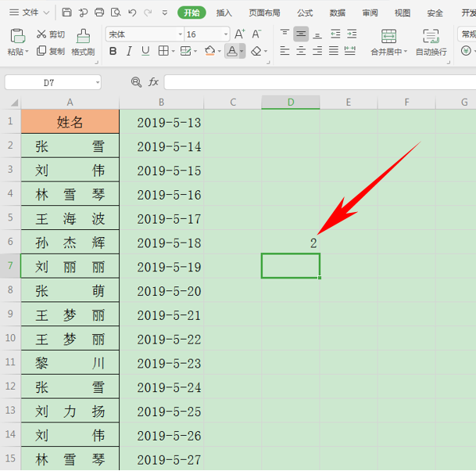The height and width of the screenshot is (471, 476).
Task: Activate the 格式刷 format painter
Action: pyautogui.click(x=83, y=42)
